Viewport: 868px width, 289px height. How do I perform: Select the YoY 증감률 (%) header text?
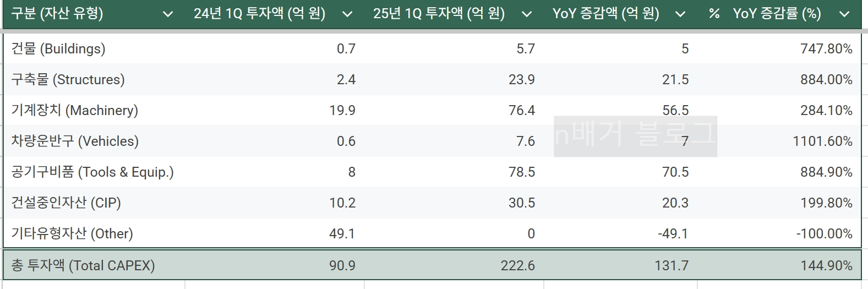click(x=777, y=14)
